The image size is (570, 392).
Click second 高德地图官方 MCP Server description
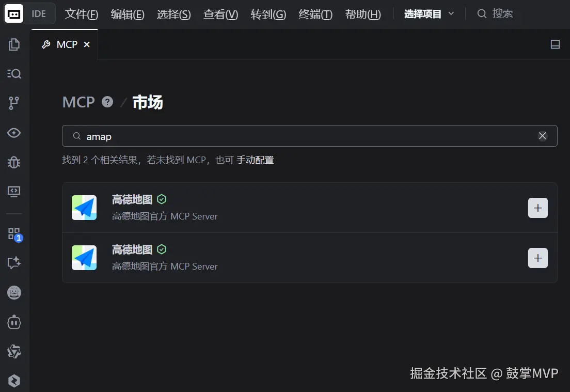165,266
